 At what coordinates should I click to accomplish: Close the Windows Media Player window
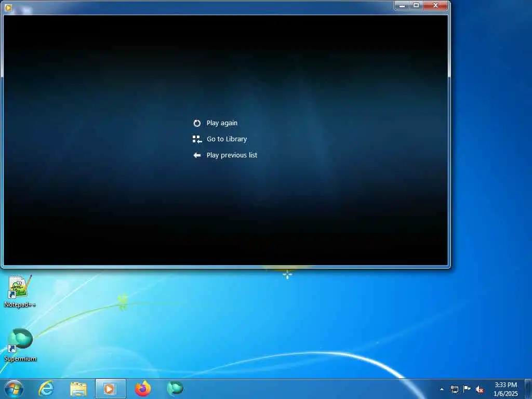point(436,5)
